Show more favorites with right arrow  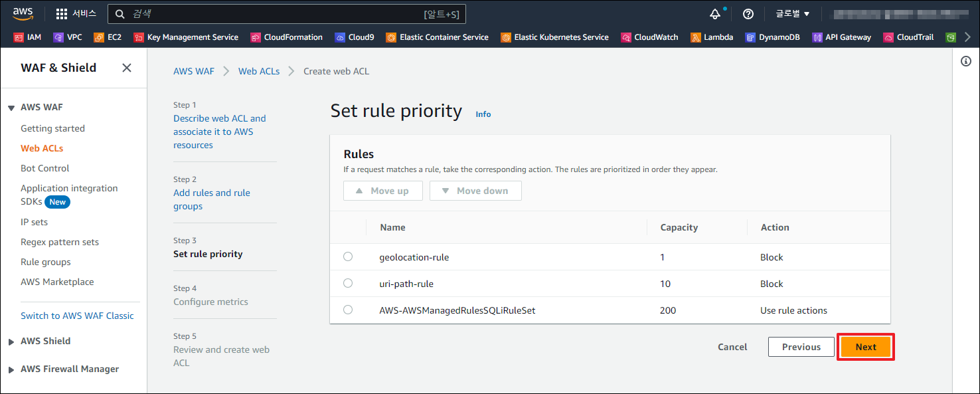coord(967,37)
